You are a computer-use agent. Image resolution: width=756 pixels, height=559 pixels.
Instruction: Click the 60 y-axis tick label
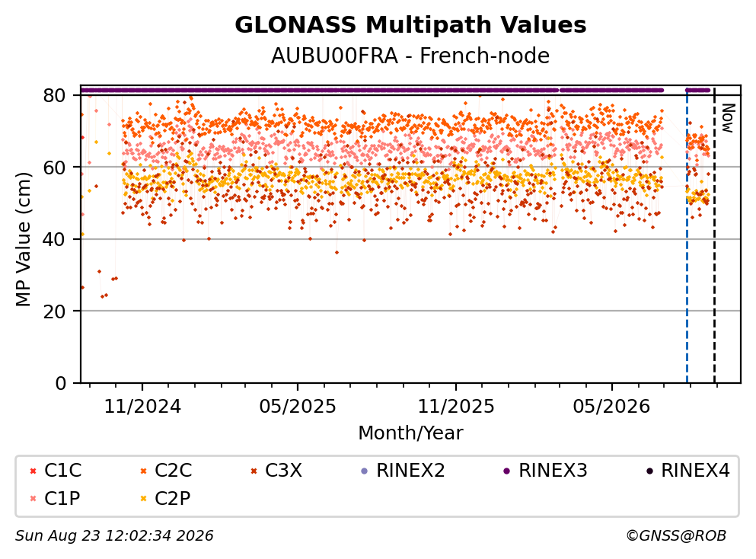[x=55, y=168]
